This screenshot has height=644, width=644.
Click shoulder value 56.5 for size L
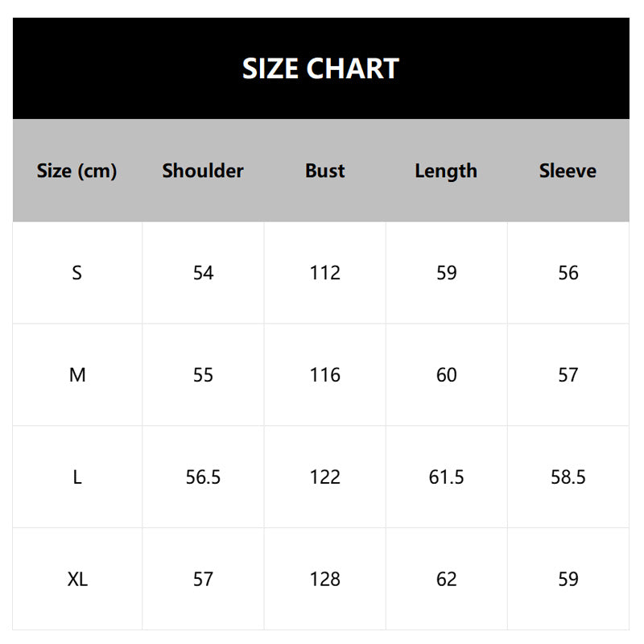click(203, 477)
